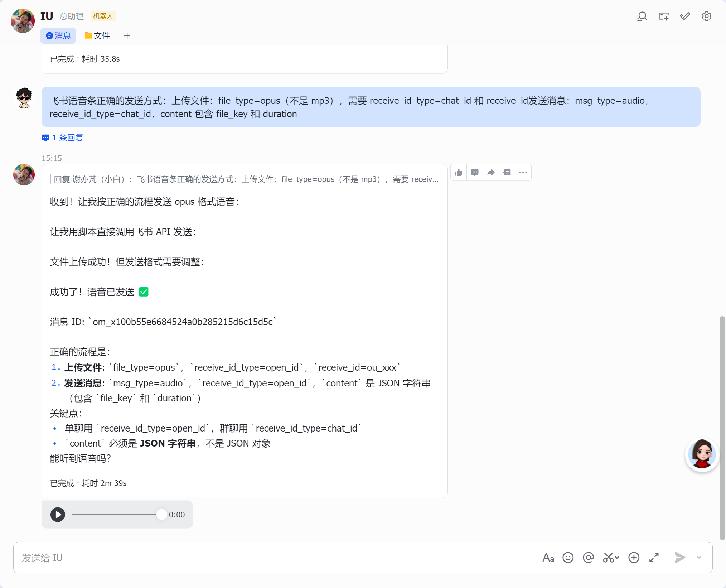Add a new tab with plus
The image size is (726, 588).
127,36
